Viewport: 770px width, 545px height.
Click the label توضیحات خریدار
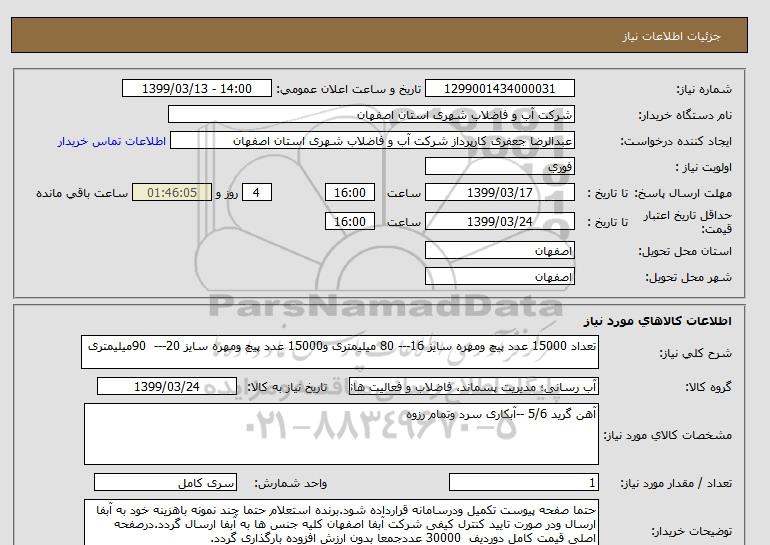tap(692, 531)
